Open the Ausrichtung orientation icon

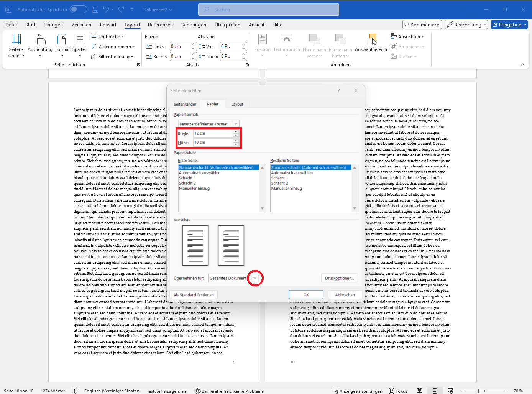coord(40,46)
